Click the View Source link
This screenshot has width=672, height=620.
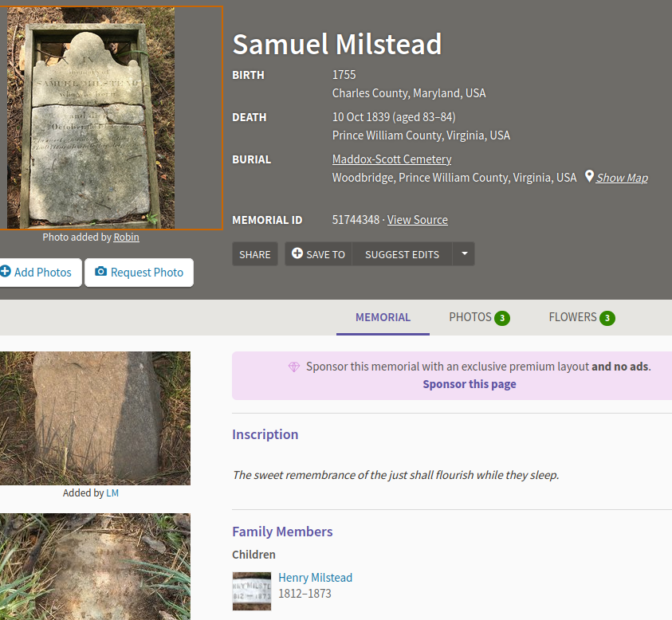click(417, 220)
